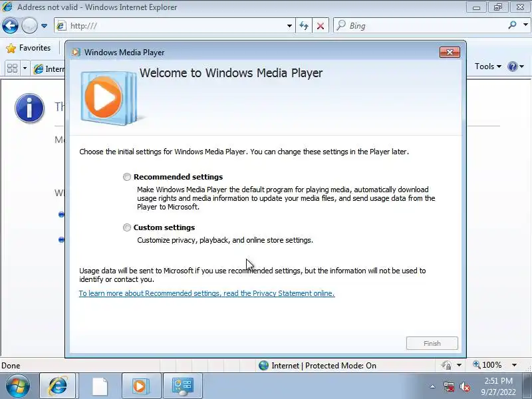The image size is (532, 399).
Task: Minimize the Internet Explorer window
Action: [476, 7]
